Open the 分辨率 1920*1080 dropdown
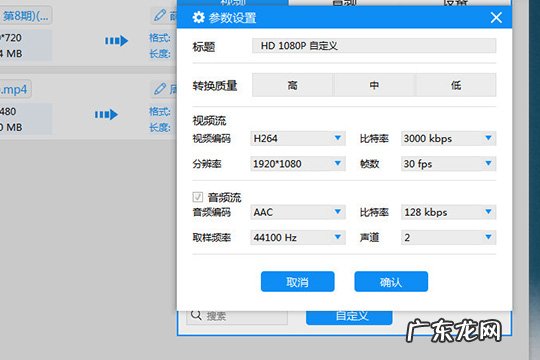 point(298,164)
